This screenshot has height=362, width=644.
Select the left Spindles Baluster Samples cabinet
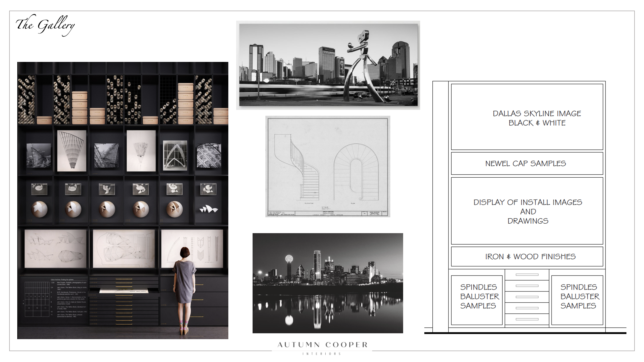pyautogui.click(x=477, y=300)
